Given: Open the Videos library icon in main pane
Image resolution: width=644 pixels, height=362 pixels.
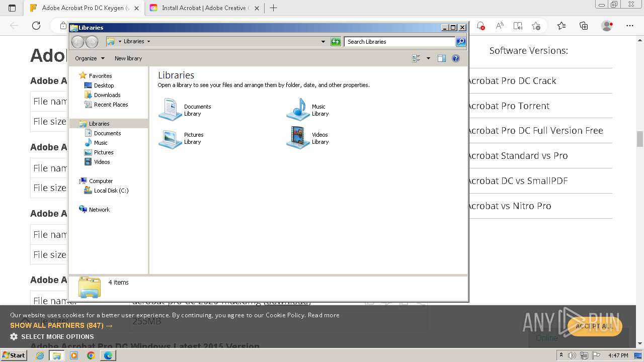Looking at the screenshot, I should 298,138.
